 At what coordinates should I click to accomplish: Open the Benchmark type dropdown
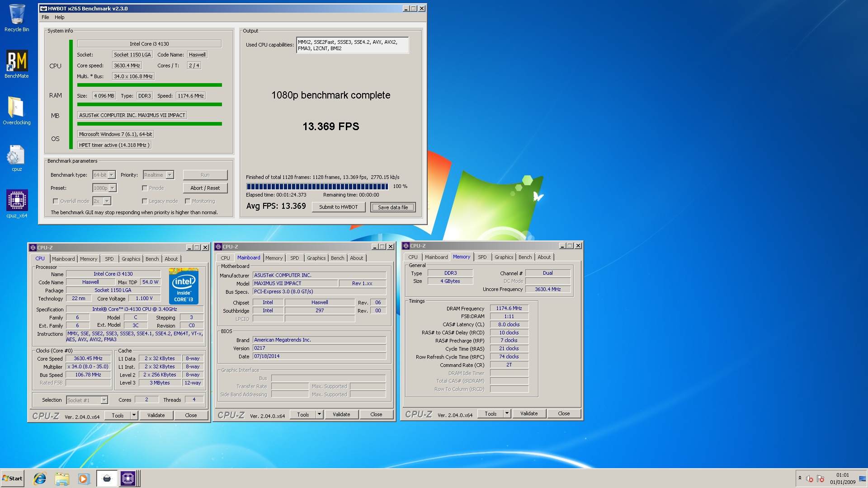tap(104, 175)
